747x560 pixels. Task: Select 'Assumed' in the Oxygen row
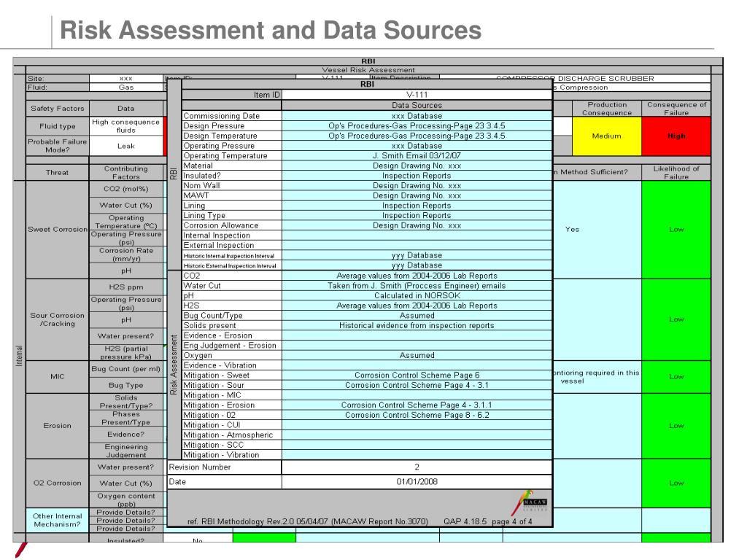(x=417, y=356)
